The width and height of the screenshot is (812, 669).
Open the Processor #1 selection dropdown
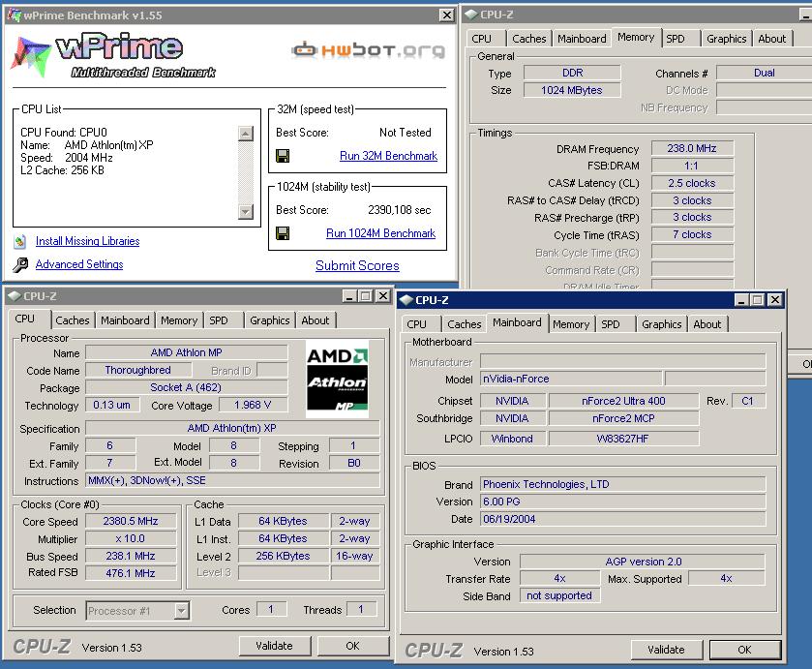tap(181, 610)
